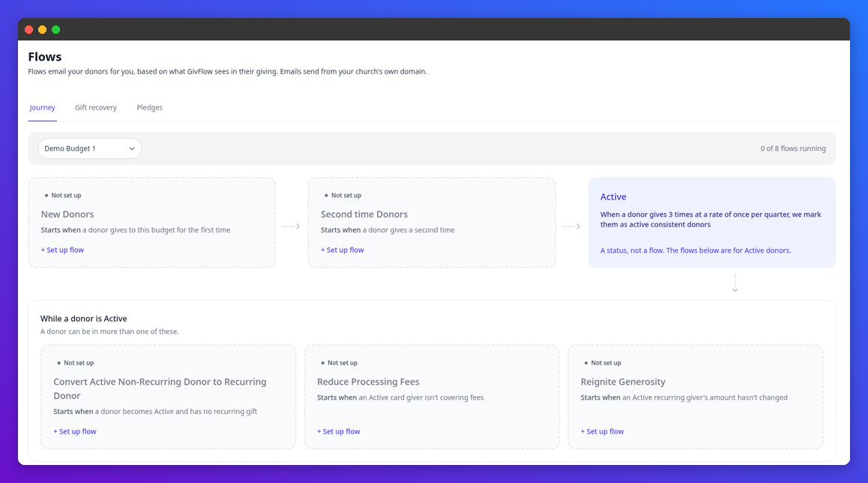The image size is (868, 483).
Task: Set up flow for New Donors
Action: [x=62, y=250]
